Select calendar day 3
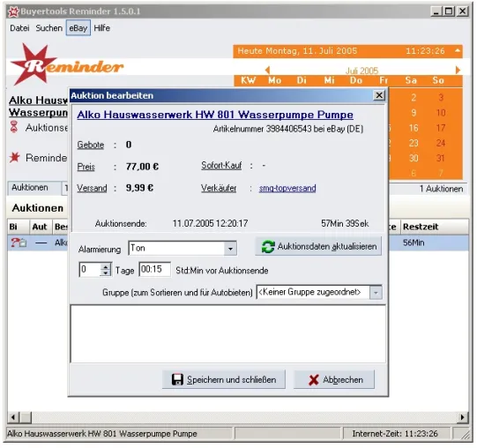 [x=441, y=98]
